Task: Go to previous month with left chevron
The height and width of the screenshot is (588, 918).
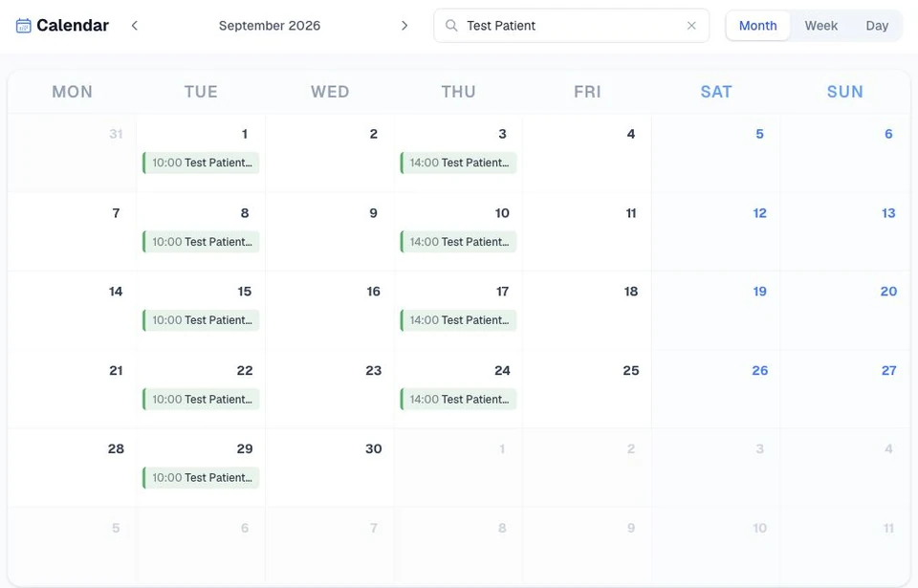Action: click(x=135, y=26)
